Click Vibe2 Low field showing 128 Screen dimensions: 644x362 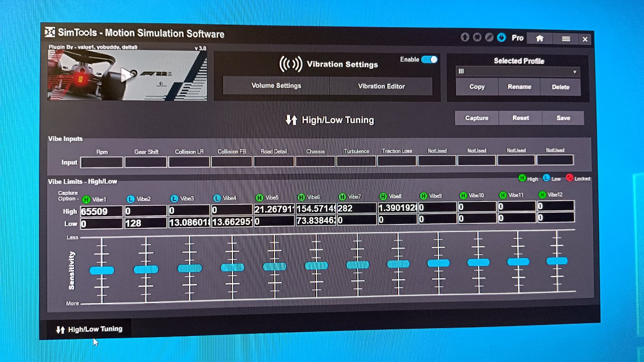[146, 223]
